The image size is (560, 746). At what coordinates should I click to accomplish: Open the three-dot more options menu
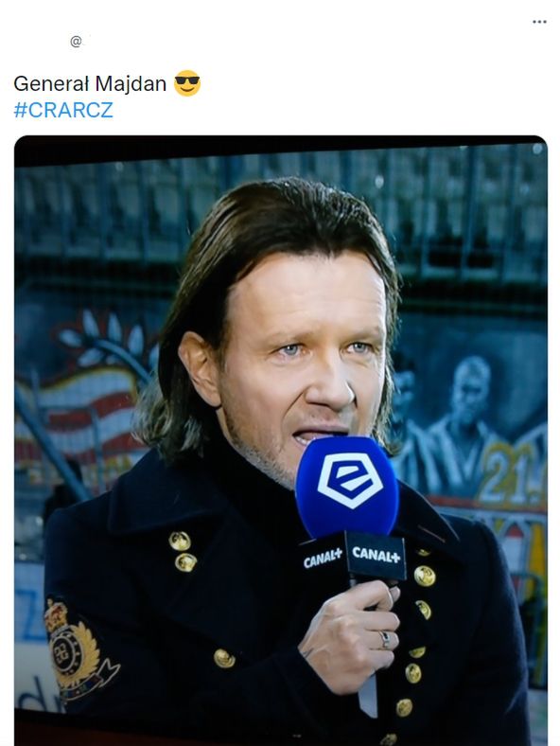coord(539,22)
